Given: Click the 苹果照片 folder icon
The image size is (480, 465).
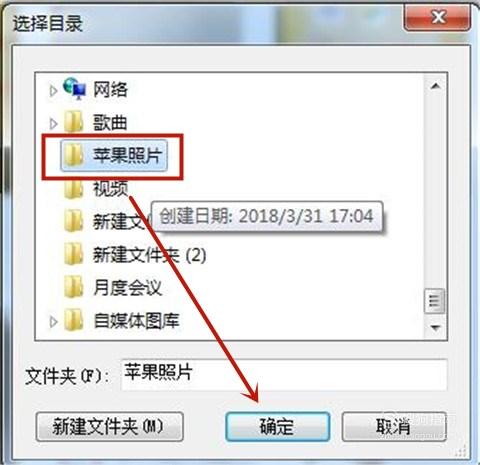Looking at the screenshot, I should click(x=74, y=155).
